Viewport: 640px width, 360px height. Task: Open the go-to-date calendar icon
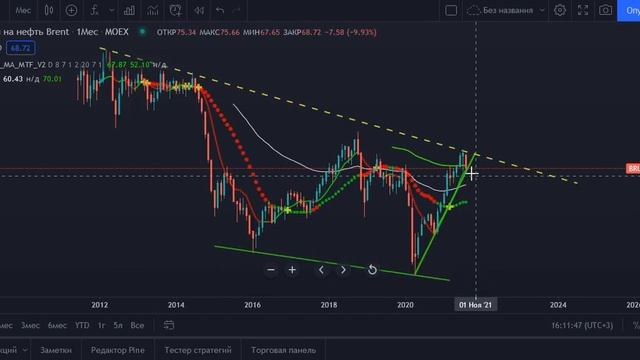[x=169, y=325]
